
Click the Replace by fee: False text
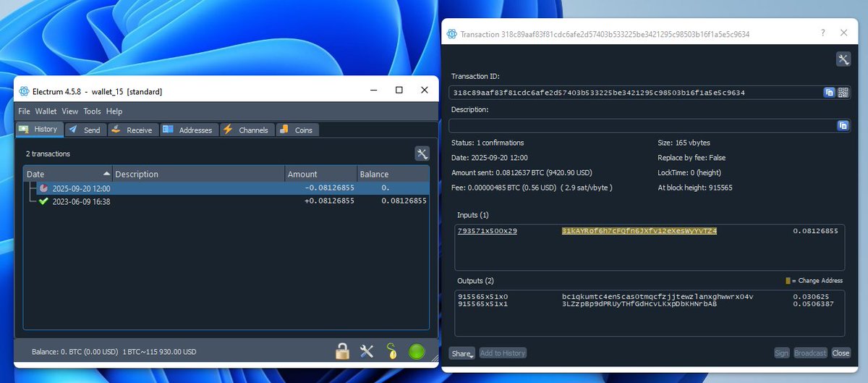(692, 157)
